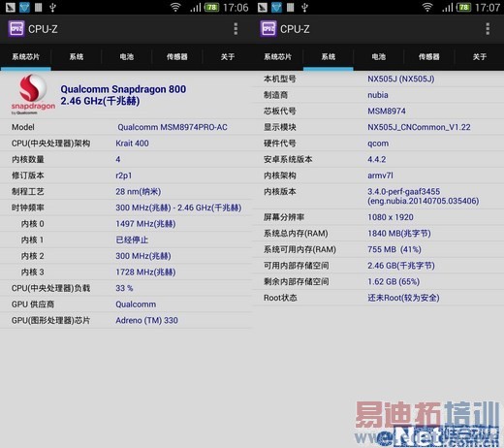This screenshot has height=448, width=504.
Task: Open 电池 tab in left screen
Action: pyautogui.click(x=127, y=57)
